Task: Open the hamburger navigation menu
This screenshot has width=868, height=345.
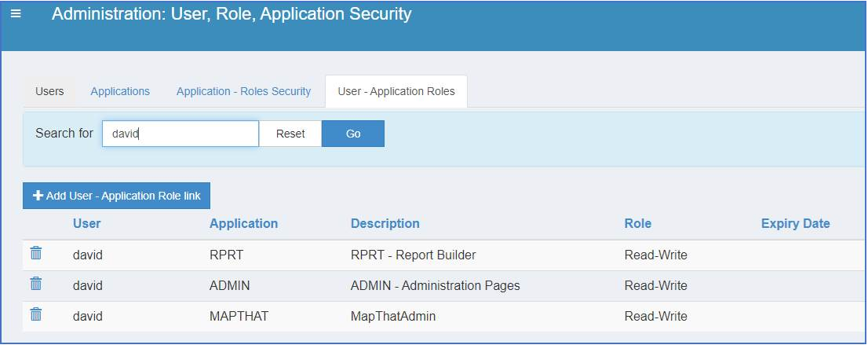Action: tap(16, 13)
